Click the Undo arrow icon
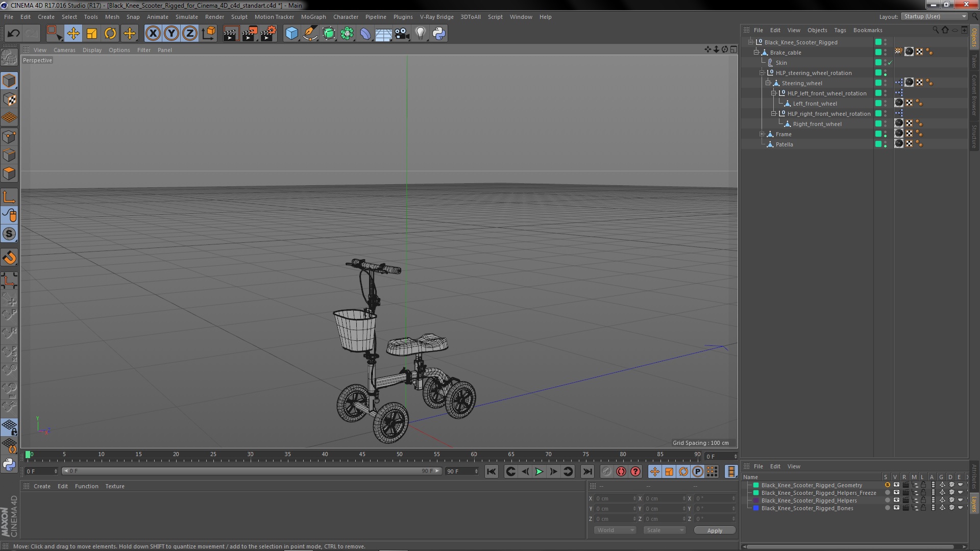The width and height of the screenshot is (980, 551). click(x=13, y=34)
